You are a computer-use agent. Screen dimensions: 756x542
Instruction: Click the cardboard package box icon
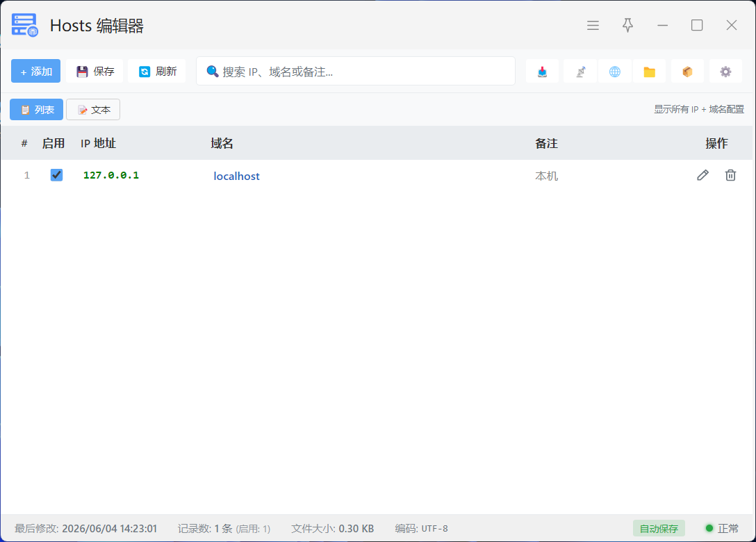click(x=687, y=72)
